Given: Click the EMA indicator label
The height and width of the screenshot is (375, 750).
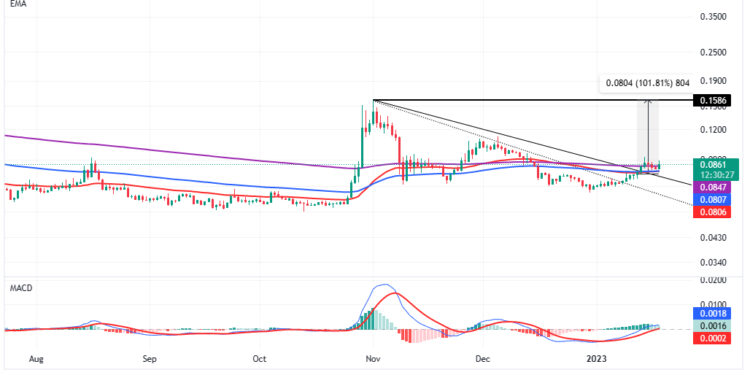Looking at the screenshot, I should pyautogui.click(x=18, y=3).
